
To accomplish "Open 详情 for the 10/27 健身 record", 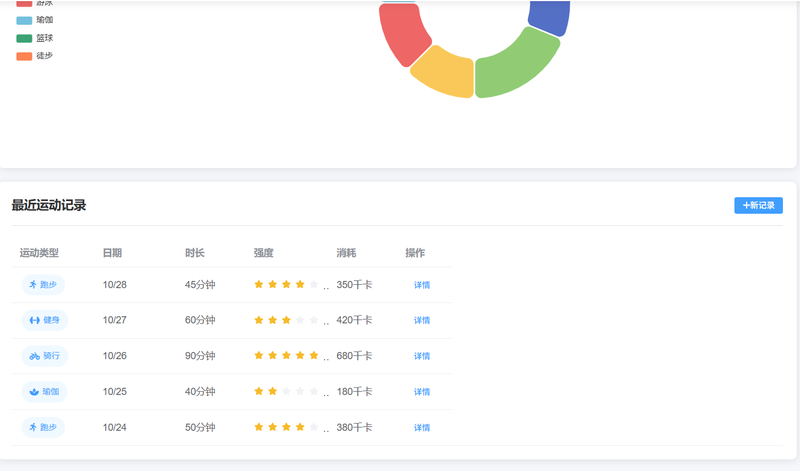I will 421,320.
